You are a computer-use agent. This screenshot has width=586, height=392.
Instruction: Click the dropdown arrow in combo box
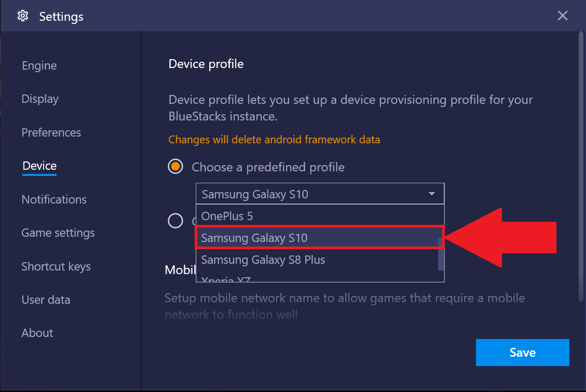pyautogui.click(x=432, y=194)
